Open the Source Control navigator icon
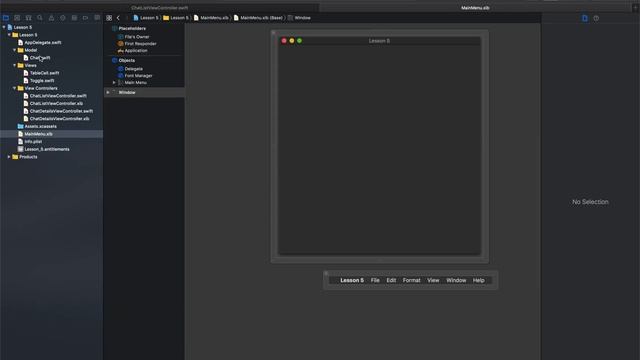The image size is (640, 360). point(17,18)
